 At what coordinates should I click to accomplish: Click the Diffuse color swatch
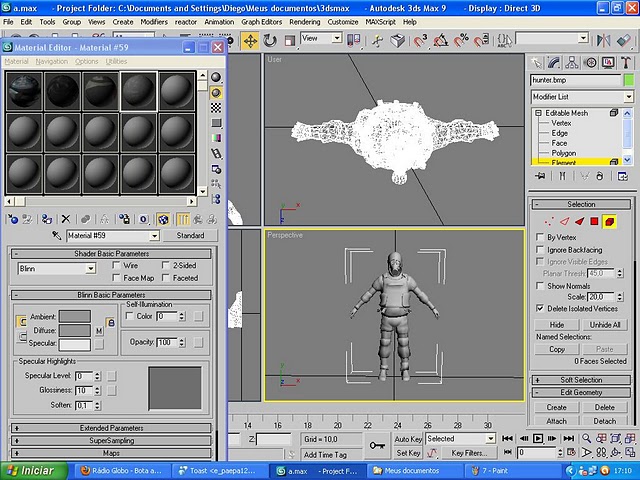click(x=75, y=330)
